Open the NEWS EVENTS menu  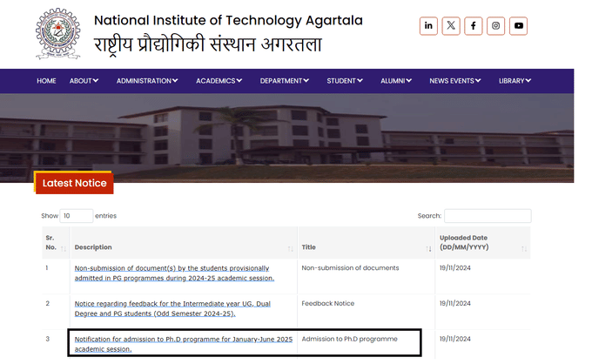455,81
